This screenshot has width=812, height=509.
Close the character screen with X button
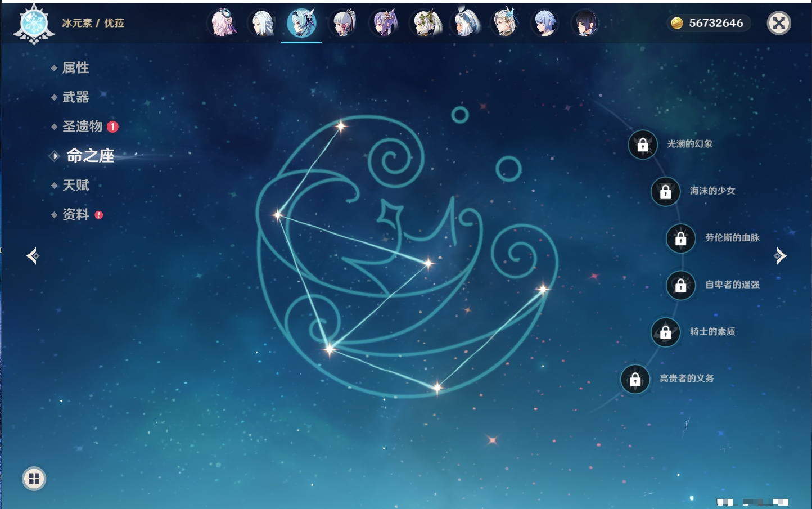click(779, 23)
